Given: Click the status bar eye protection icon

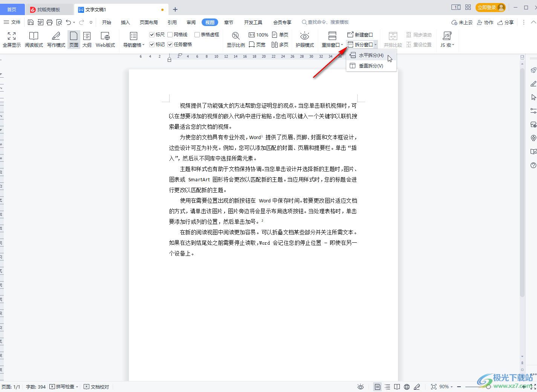Looking at the screenshot, I should coord(361,387).
